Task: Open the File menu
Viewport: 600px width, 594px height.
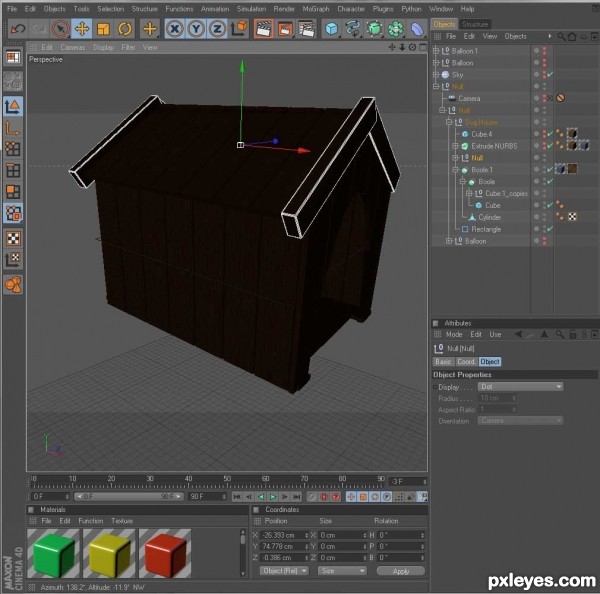Action: click(12, 9)
